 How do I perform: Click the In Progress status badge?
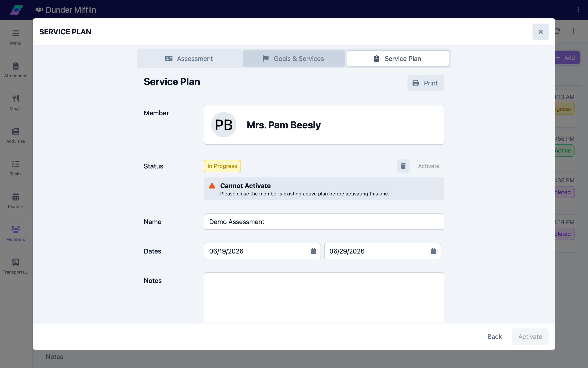pos(222,166)
